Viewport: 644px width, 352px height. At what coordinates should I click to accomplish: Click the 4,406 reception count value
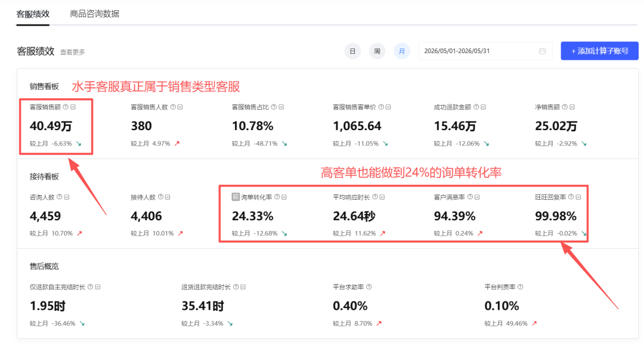point(146,216)
